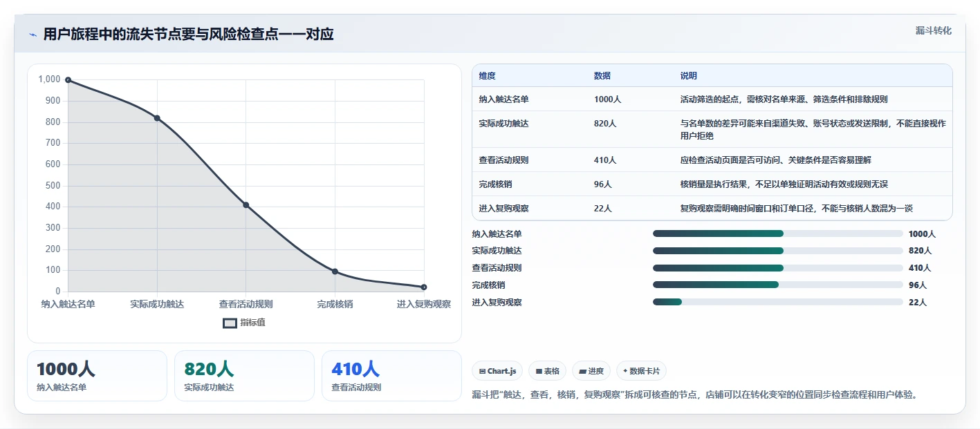This screenshot has width=980, height=429.
Task: Click the footer text beginning 漏斗把
Action: [695, 395]
